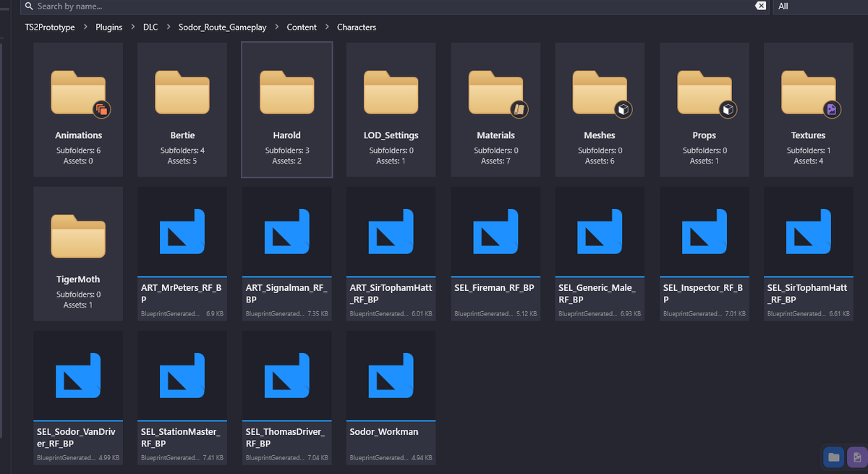Open the Textures folder
The height and width of the screenshot is (474, 868).
tap(808, 109)
